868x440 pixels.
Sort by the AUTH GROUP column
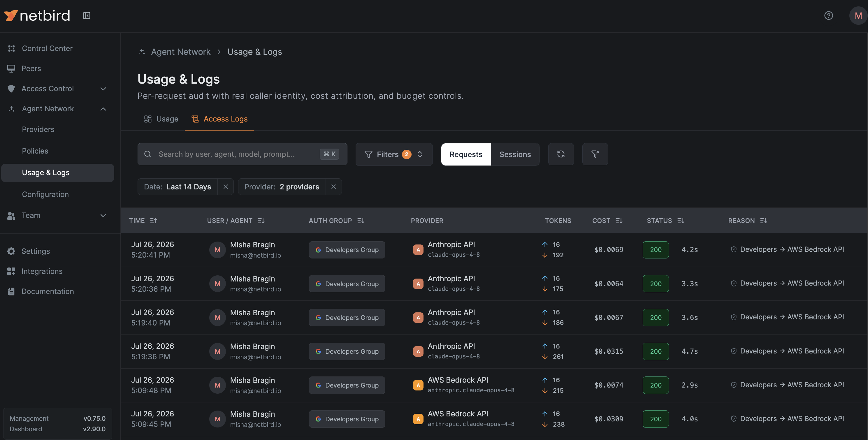[336, 221]
